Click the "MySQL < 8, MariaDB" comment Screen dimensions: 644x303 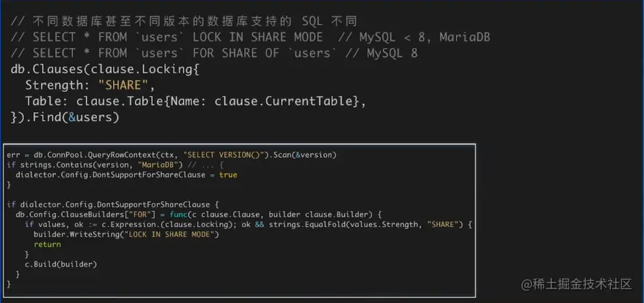[x=424, y=37]
